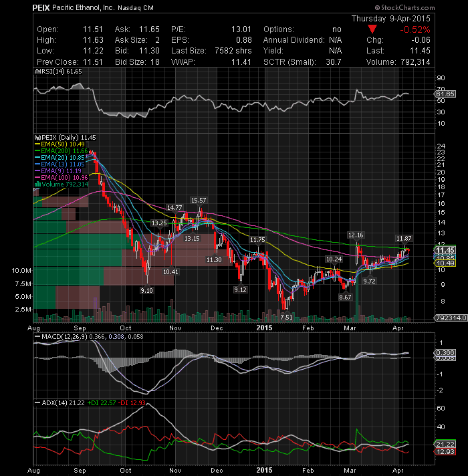Screen dimensions: 468x476
Task: Click the 11.30 price annotation label
Action: coord(214,260)
